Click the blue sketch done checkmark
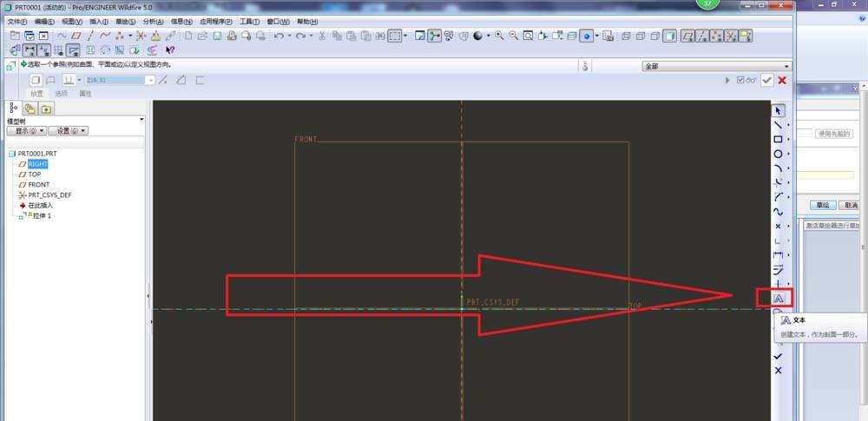Viewport: 868px width, 421px height. 778,356
